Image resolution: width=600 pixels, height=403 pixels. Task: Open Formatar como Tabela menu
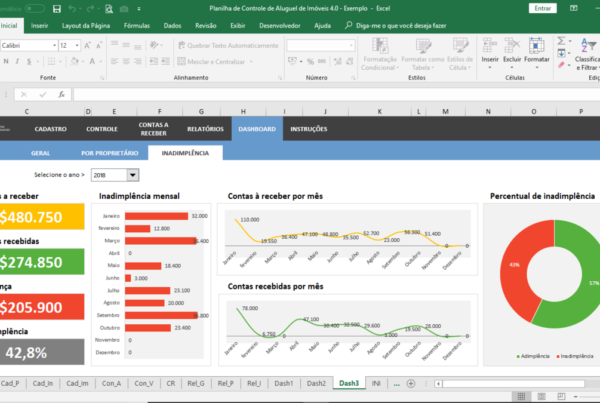pos(423,54)
